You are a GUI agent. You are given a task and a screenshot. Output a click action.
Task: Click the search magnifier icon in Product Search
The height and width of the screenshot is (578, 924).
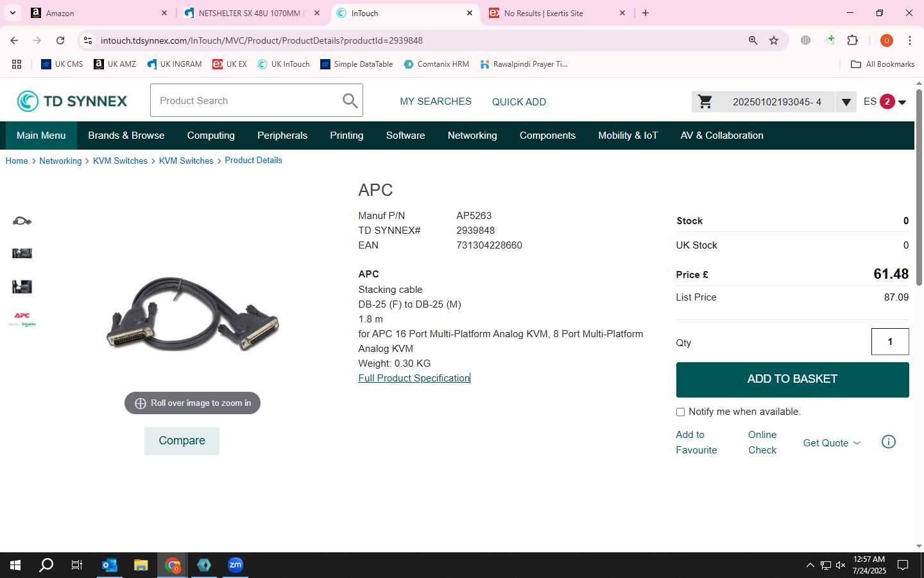pyautogui.click(x=350, y=101)
